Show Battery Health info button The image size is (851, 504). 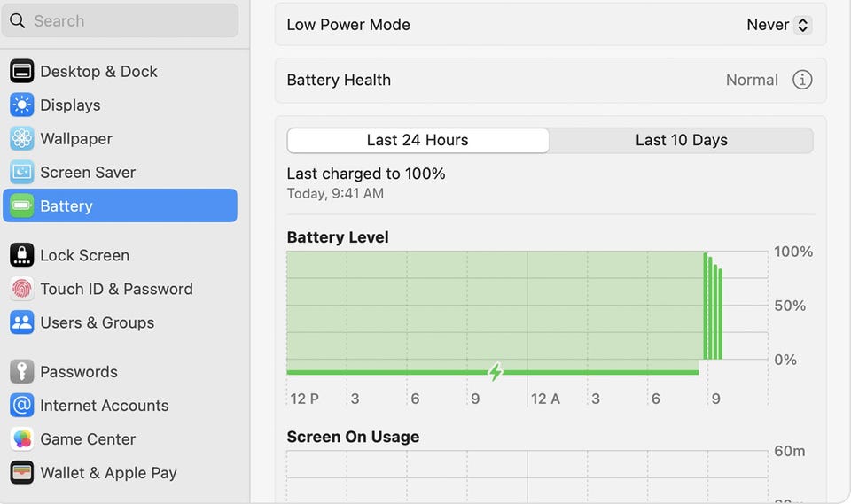click(x=802, y=80)
